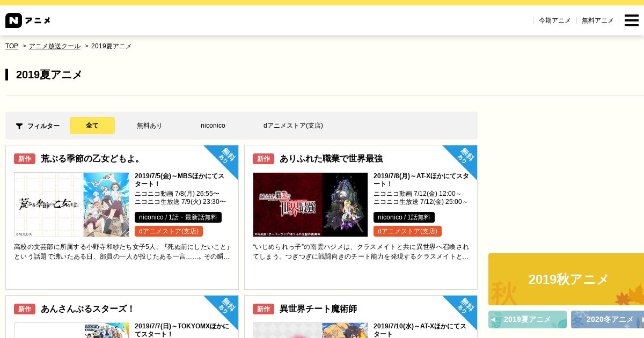Click description starting 高校の文芸部に所属する

(122, 252)
